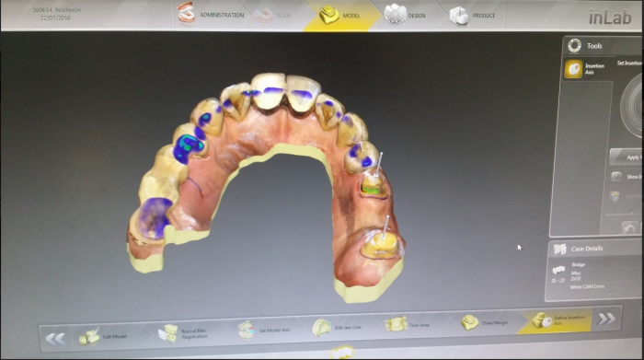Toggle the Show checkbox in Tools panel
Image resolution: width=644 pixels, height=360 pixels.
(x=616, y=176)
